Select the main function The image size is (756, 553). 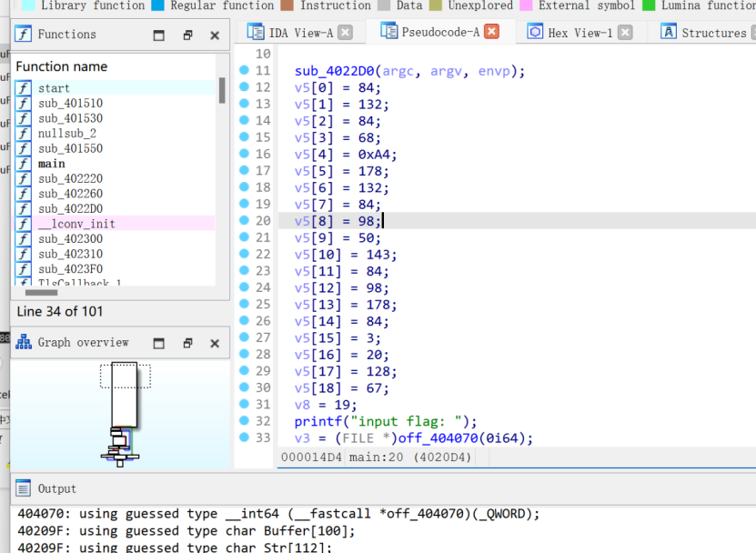[x=114, y=164]
